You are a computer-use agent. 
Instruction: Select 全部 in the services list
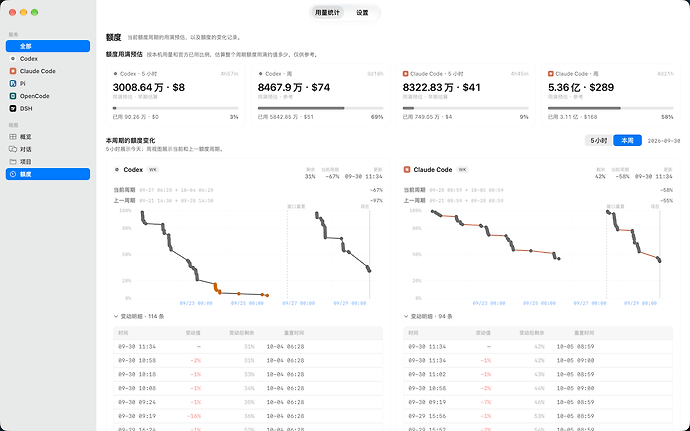[48, 46]
